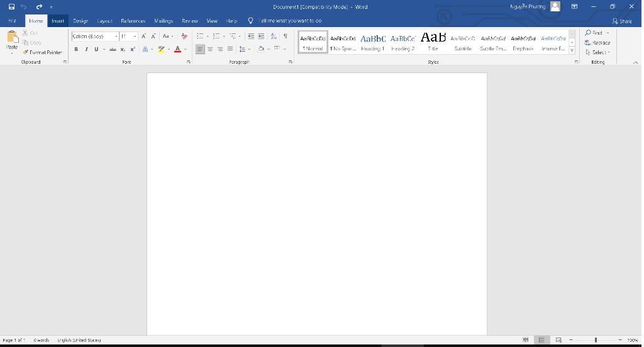Justify the paragraph text
The width and height of the screenshot is (644, 347).
click(x=230, y=49)
